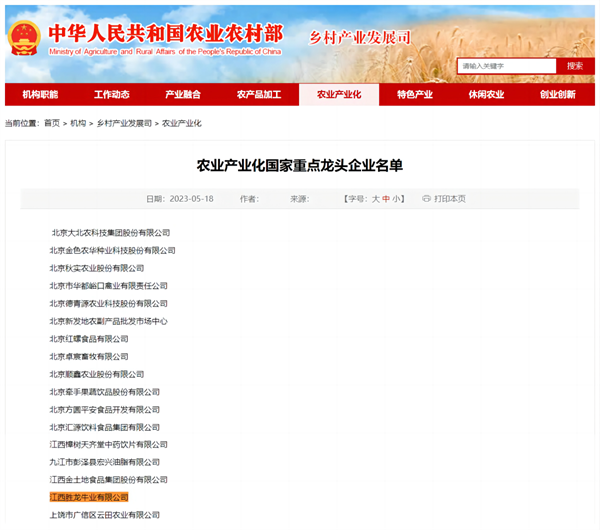Click the page title 农业产业化国家重点龙头企业名单
This screenshot has width=600, height=530.
pos(300,166)
